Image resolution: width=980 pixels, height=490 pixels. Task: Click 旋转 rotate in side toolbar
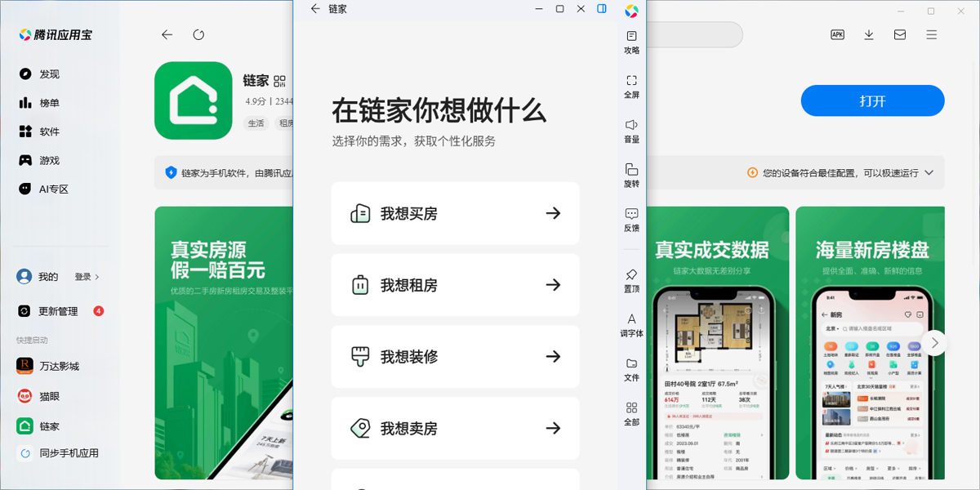(631, 176)
